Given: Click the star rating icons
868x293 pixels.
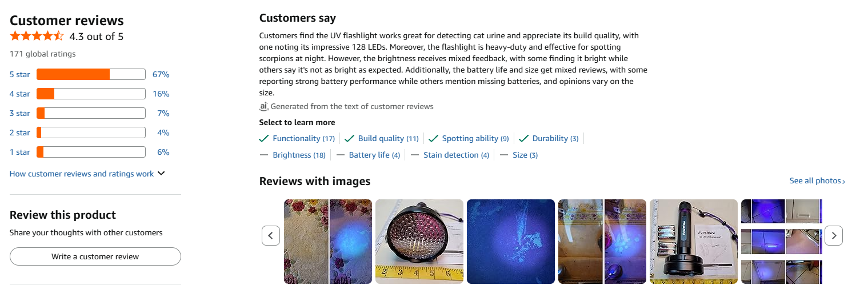Looking at the screenshot, I should [37, 37].
